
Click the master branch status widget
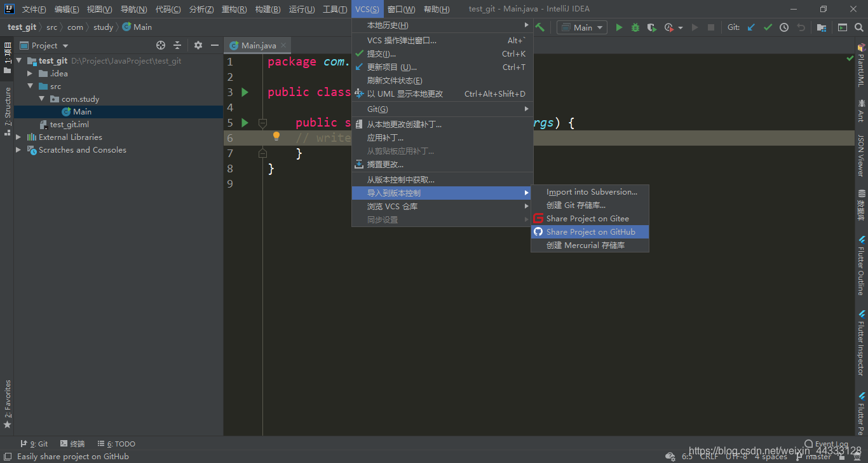(812, 457)
